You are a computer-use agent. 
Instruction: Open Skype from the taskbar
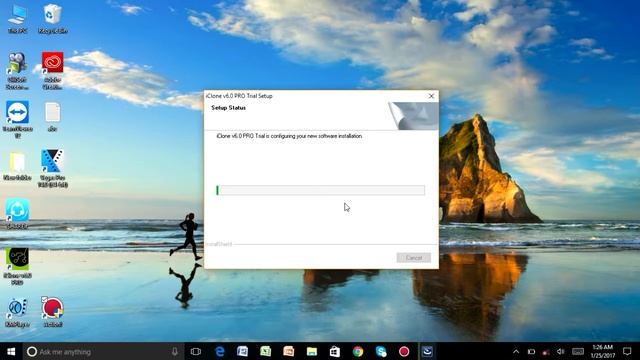[381, 351]
